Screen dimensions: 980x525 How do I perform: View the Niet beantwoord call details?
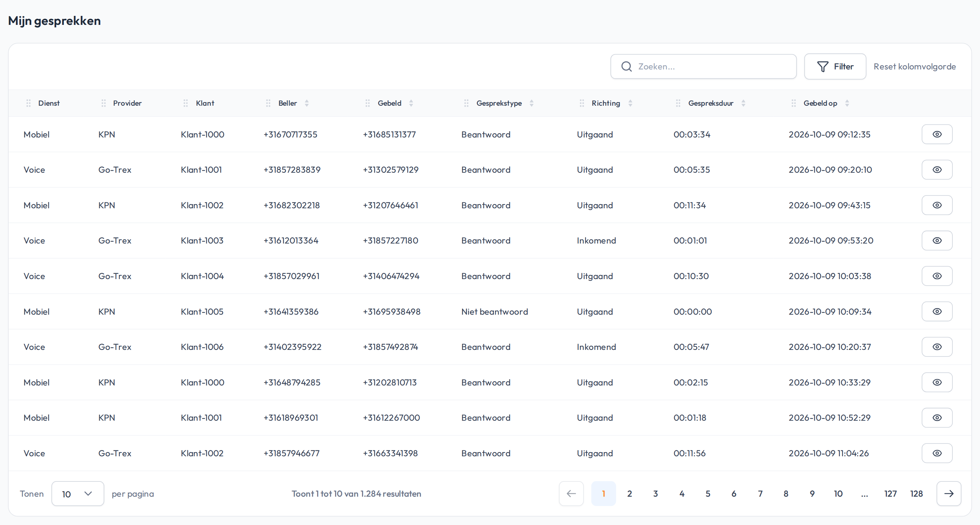coord(937,312)
